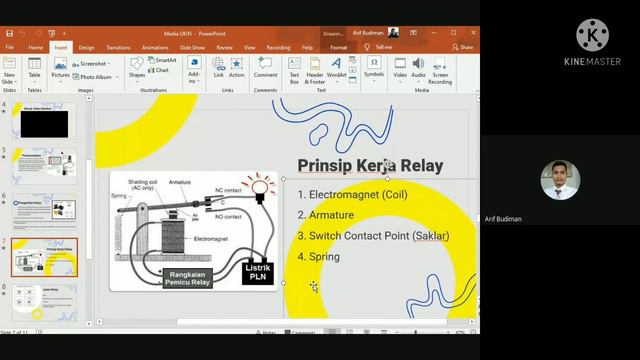Switch to the Design ribbon tab

(86, 47)
